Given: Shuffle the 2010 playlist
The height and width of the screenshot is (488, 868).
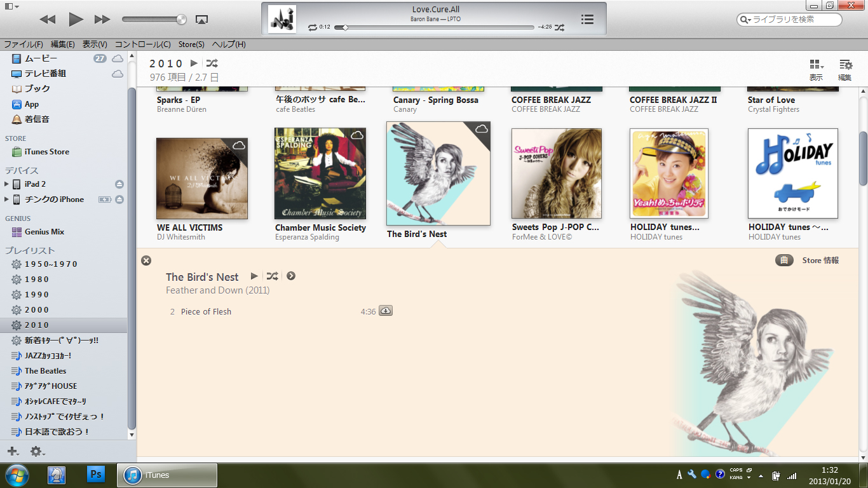Looking at the screenshot, I should pyautogui.click(x=212, y=64).
